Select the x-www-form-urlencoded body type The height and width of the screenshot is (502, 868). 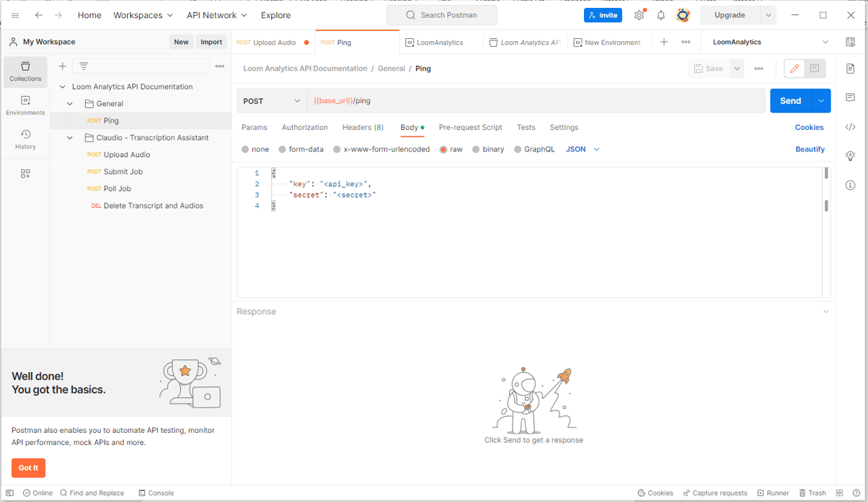click(381, 149)
